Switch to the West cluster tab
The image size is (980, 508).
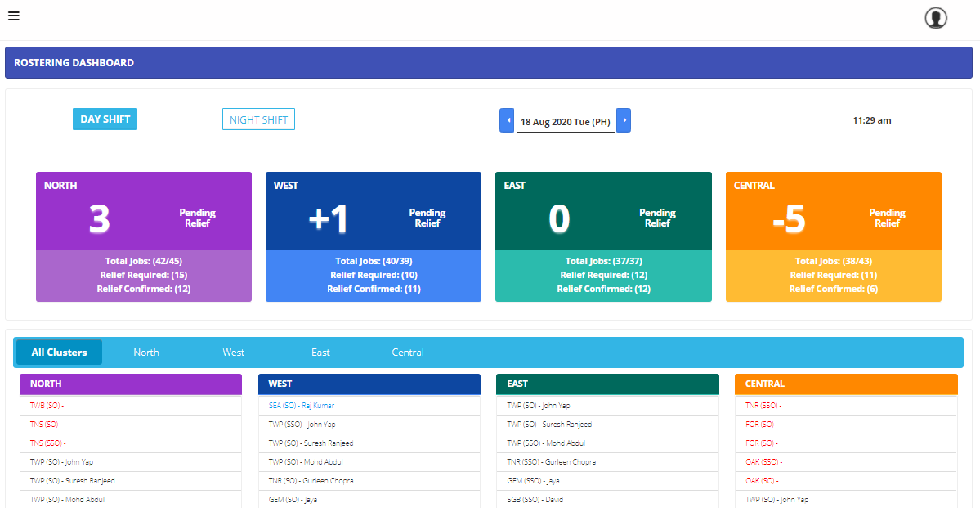[x=233, y=352]
